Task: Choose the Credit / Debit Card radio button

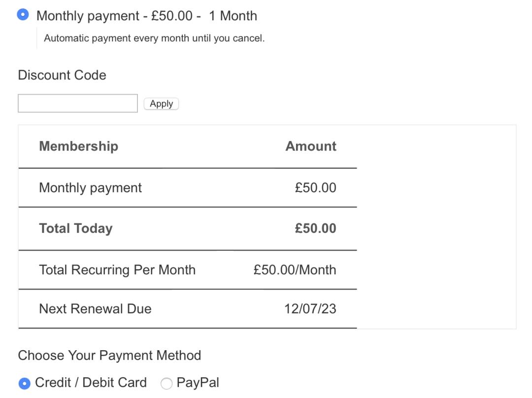Action: (24, 383)
